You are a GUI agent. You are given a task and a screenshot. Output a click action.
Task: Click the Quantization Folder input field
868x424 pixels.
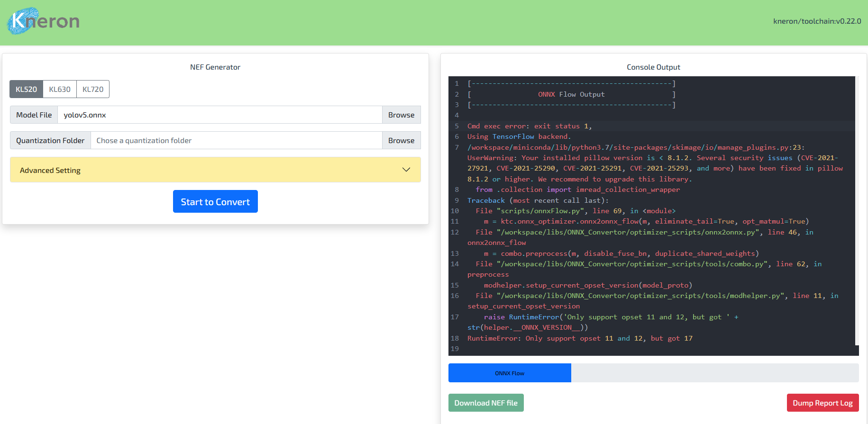[237, 140]
